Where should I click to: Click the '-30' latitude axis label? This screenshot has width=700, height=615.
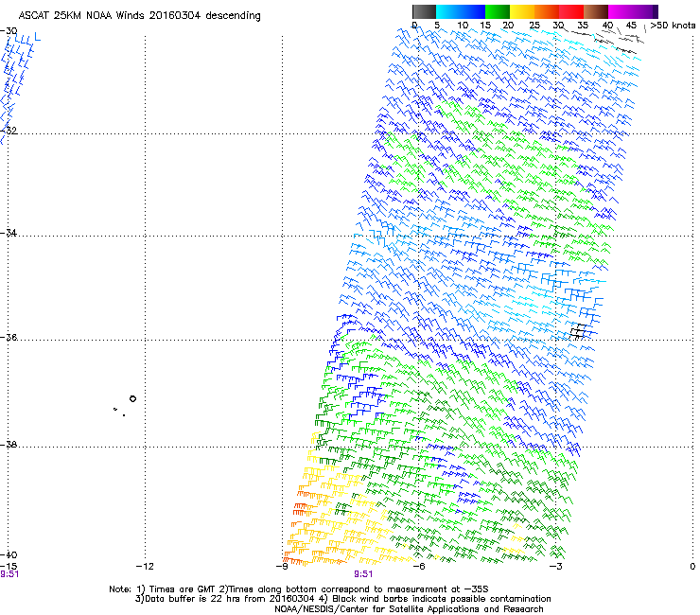click(x=9, y=31)
